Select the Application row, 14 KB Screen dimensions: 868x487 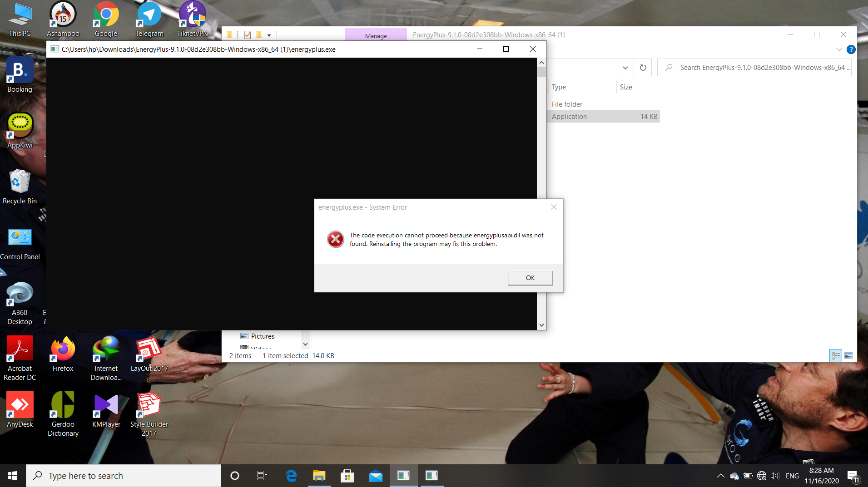point(604,117)
